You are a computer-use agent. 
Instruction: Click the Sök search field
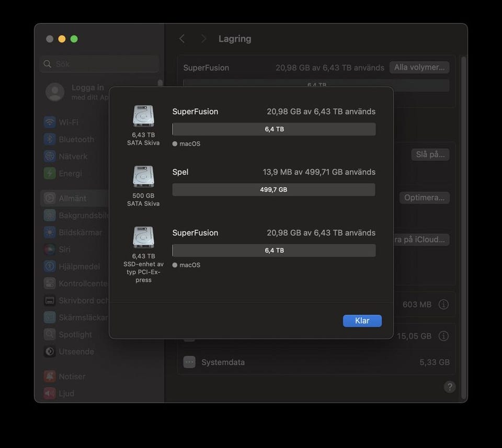click(99, 64)
